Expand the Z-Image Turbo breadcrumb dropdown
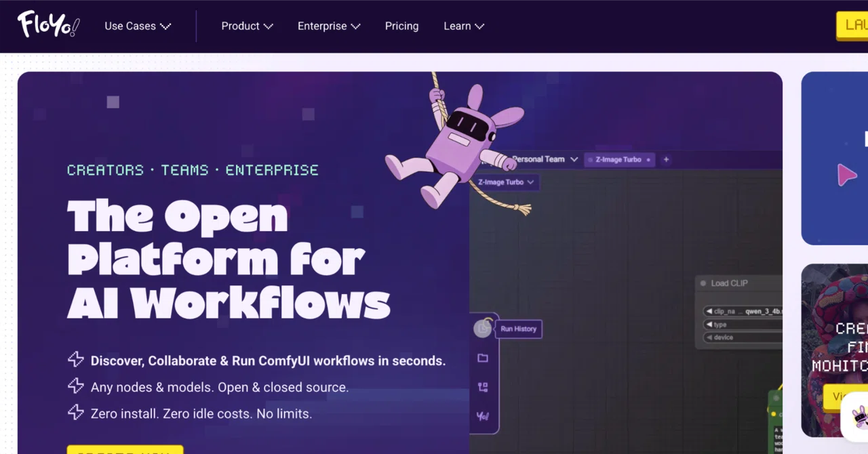The height and width of the screenshot is (454, 868). point(505,182)
